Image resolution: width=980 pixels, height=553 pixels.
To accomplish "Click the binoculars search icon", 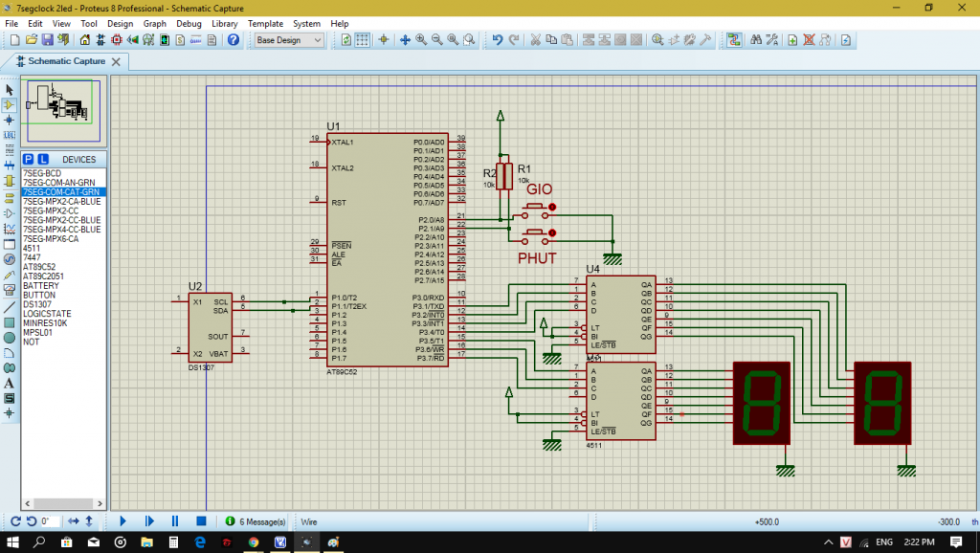I will [756, 40].
